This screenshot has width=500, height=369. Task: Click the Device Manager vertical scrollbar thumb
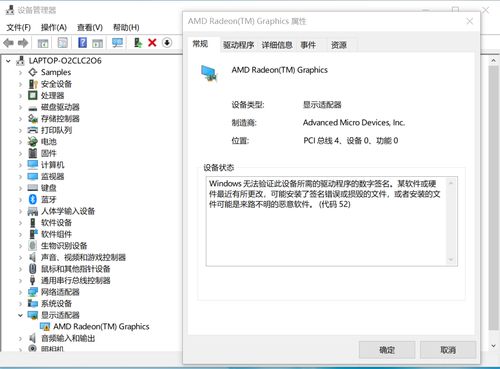493,198
